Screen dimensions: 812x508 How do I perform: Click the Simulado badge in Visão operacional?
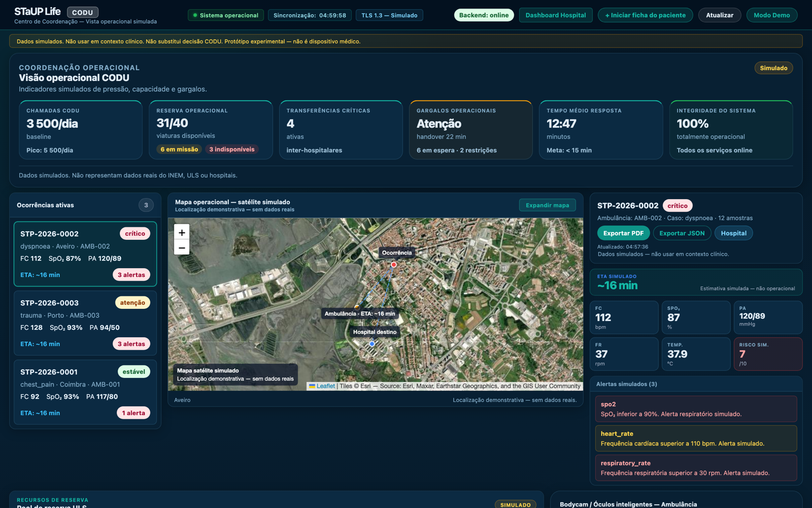tap(773, 68)
